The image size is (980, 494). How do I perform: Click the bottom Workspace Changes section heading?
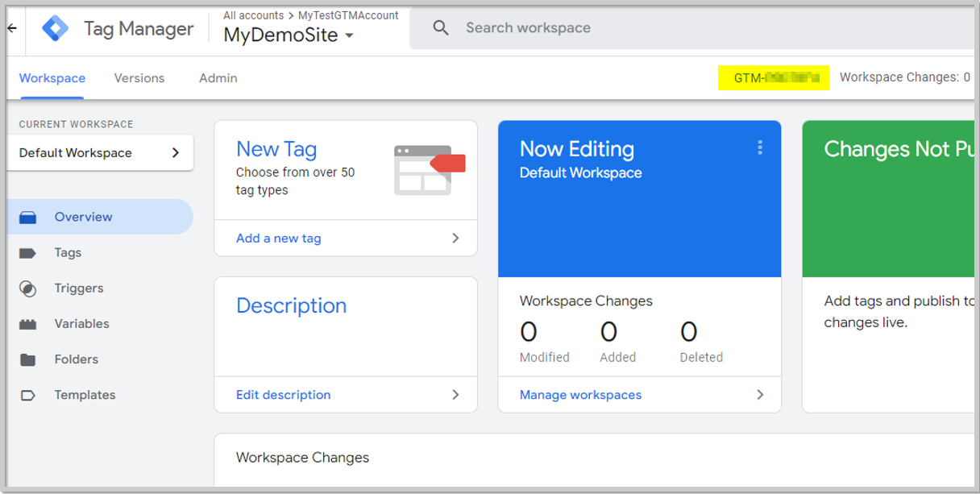coord(302,458)
